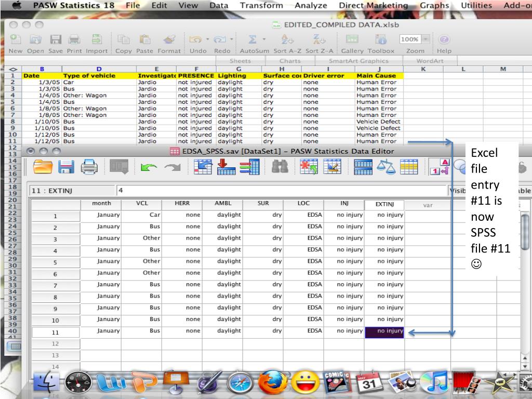Viewport: 532px width, 399px height.
Task: Click the highlighted EXTINJ cell in row 11
Action: coord(384,332)
